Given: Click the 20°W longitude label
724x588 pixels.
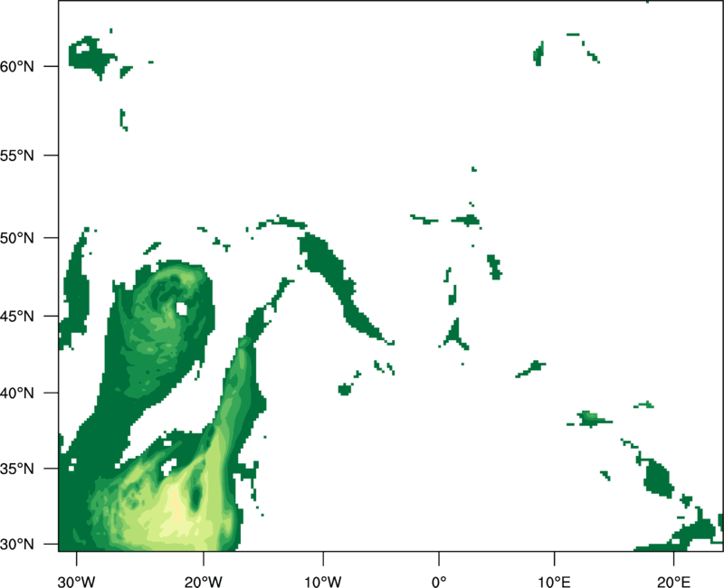Looking at the screenshot, I should pos(204,580).
